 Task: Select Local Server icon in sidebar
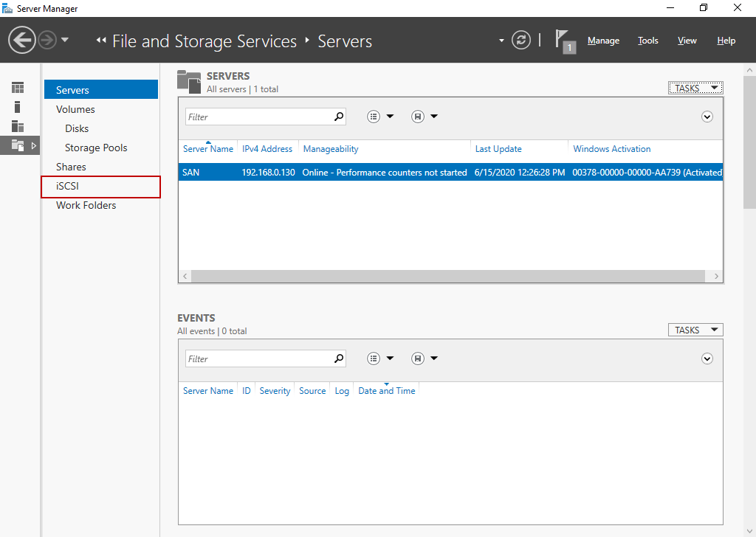point(18,107)
